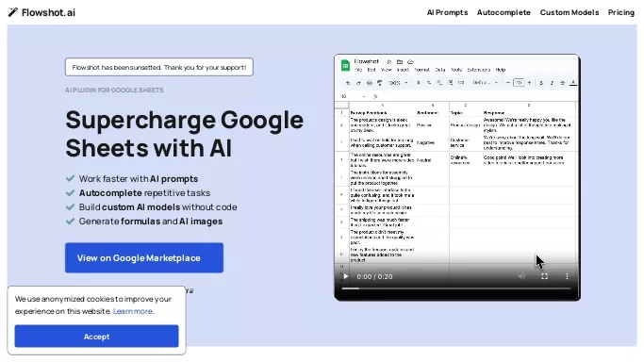Select the Survey Feedback header cell
Viewport: 644px width, 362px height.
383,112
